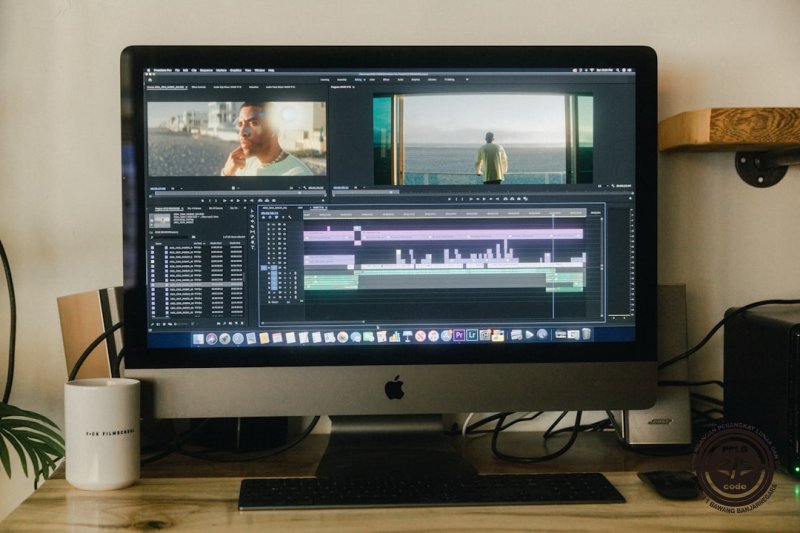Click the clip thumbnail preview in Project panel
Screen dimensions: 800x533
(x=160, y=220)
